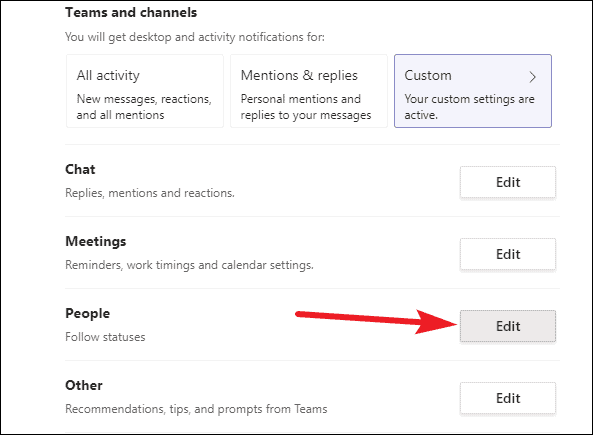Click Your custom settings are active text
Image resolution: width=593 pixels, height=435 pixels.
469,107
